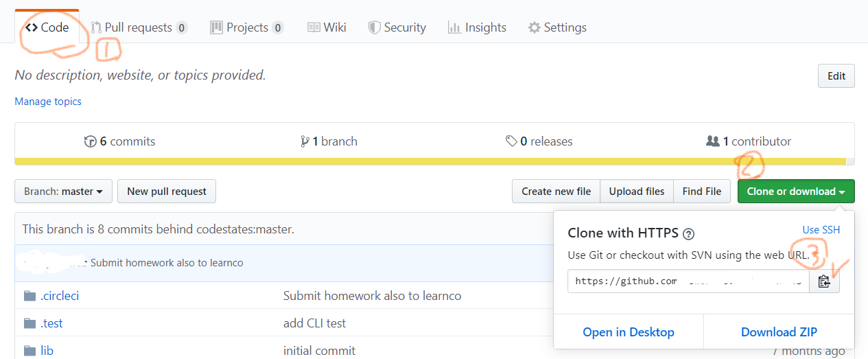
Task: Open 'add CLI test' commit message
Action: [x=314, y=323]
